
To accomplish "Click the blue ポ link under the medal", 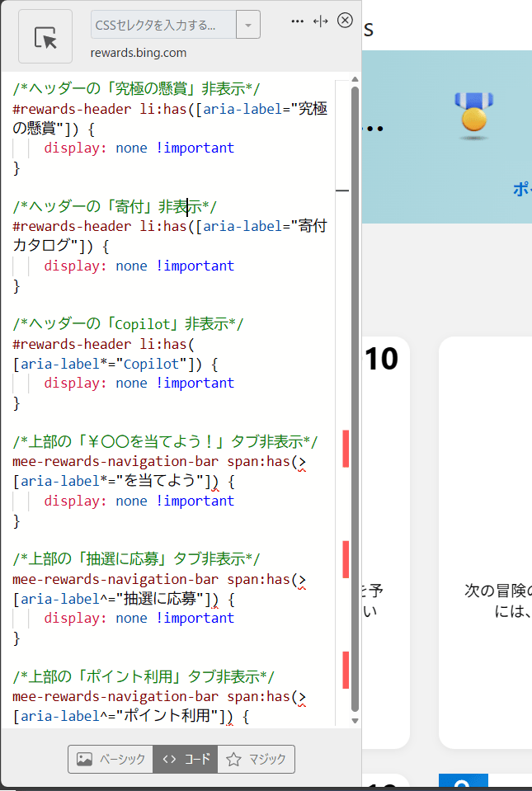I will click(x=521, y=189).
